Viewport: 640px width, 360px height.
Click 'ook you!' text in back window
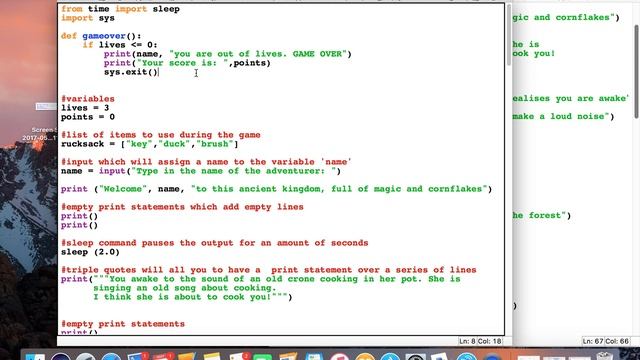pos(534,53)
